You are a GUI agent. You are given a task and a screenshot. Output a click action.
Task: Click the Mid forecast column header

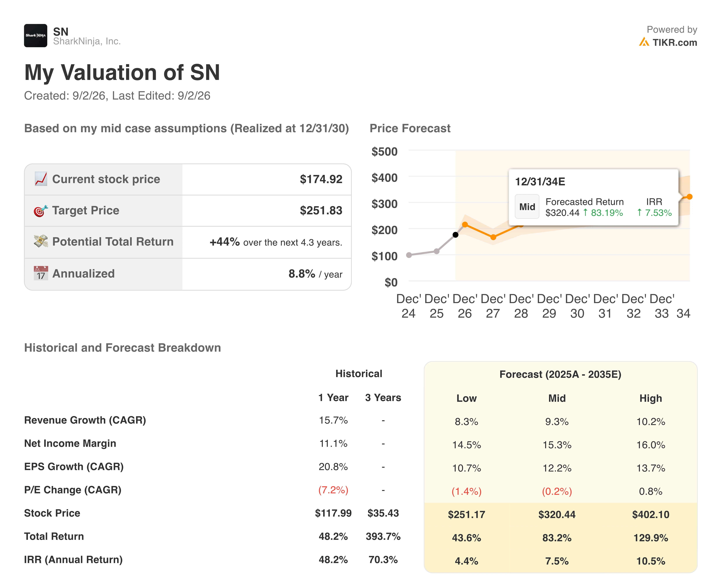(x=557, y=398)
